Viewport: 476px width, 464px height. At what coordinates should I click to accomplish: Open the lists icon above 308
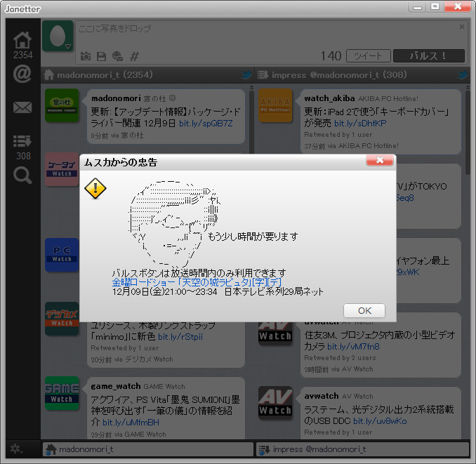click(x=22, y=141)
